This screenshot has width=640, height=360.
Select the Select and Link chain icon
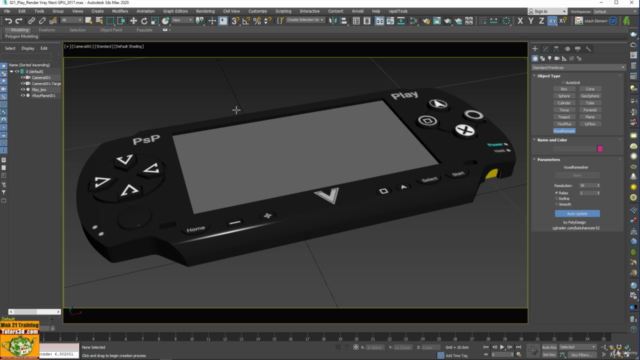31,21
